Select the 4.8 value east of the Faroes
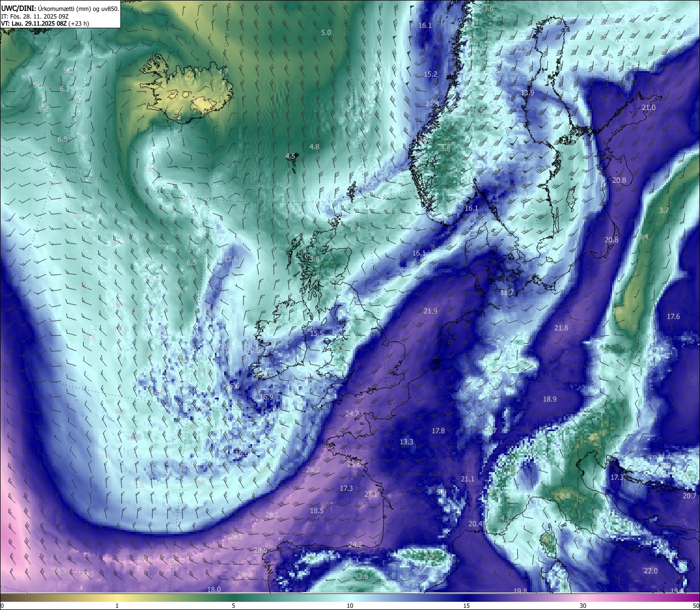Image resolution: width=700 pixels, height=610 pixels. pos(314,147)
